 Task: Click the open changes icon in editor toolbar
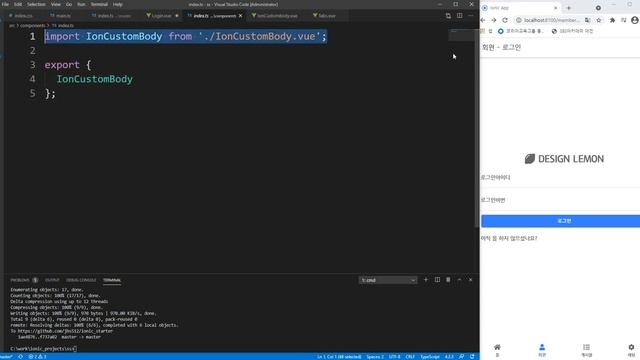pos(448,16)
